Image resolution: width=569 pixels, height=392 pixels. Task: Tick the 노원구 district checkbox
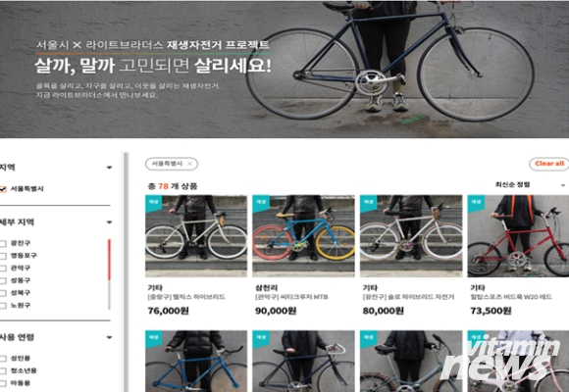3,306
